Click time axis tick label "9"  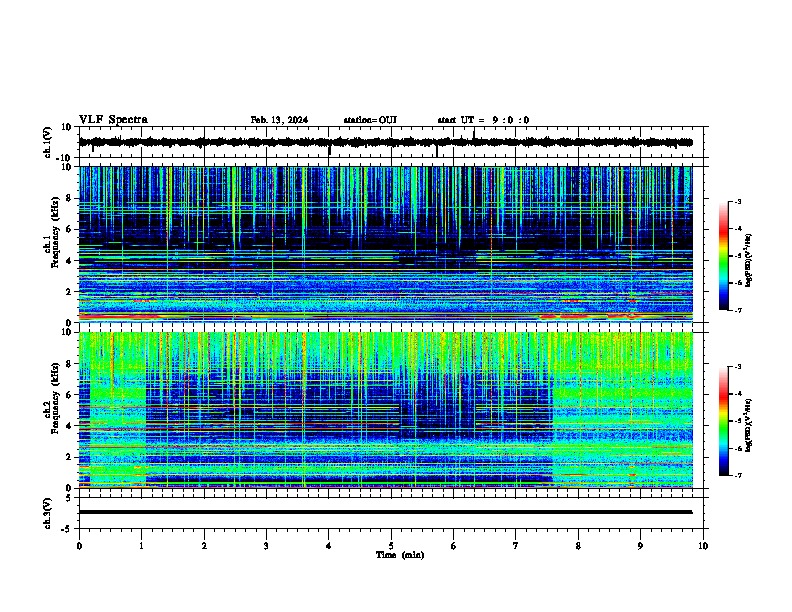[x=640, y=546]
